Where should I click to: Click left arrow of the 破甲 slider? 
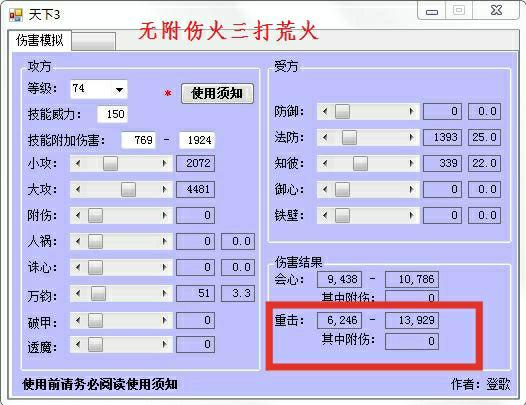click(x=78, y=320)
